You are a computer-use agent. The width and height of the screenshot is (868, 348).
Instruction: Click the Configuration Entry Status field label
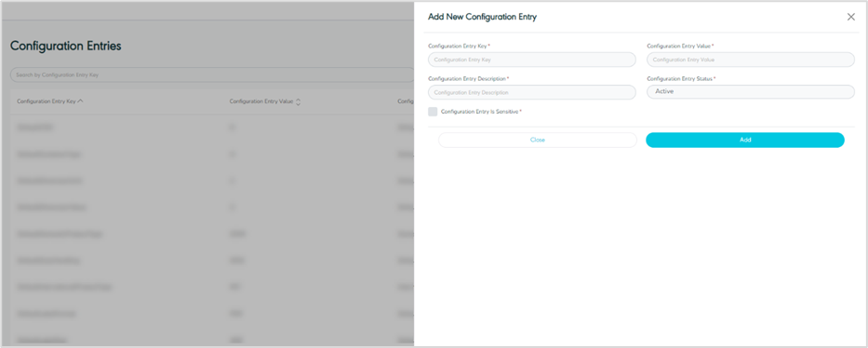click(x=679, y=78)
